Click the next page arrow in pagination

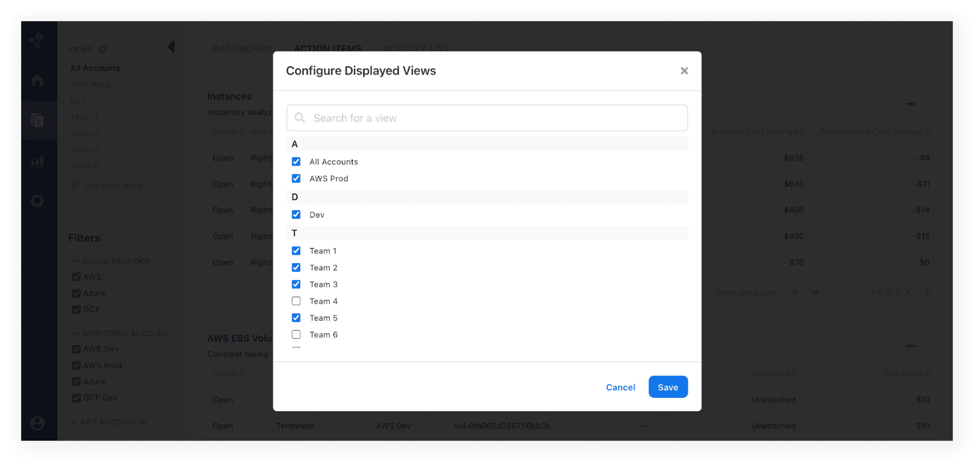[x=927, y=293]
